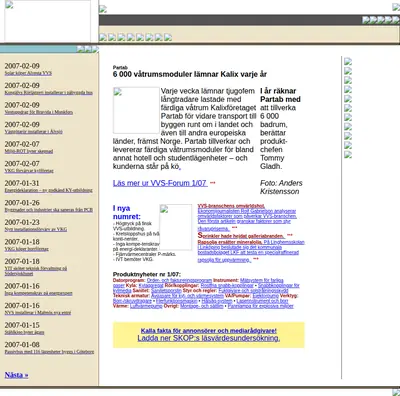The image size is (400, 396).
Task: Select the Foto: Anders Kristensson credit
Action: point(281,187)
